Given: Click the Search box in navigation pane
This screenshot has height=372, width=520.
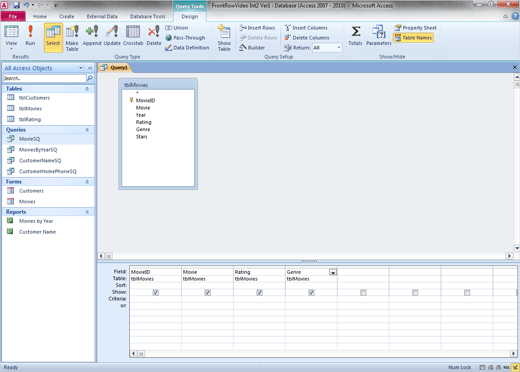Looking at the screenshot, I should (44, 78).
